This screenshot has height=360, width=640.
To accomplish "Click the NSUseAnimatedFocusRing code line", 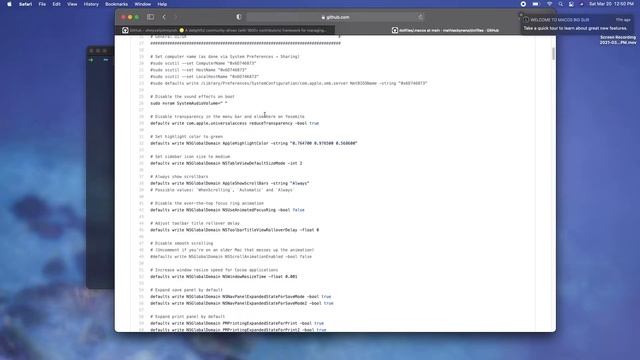I will pyautogui.click(x=227, y=210).
